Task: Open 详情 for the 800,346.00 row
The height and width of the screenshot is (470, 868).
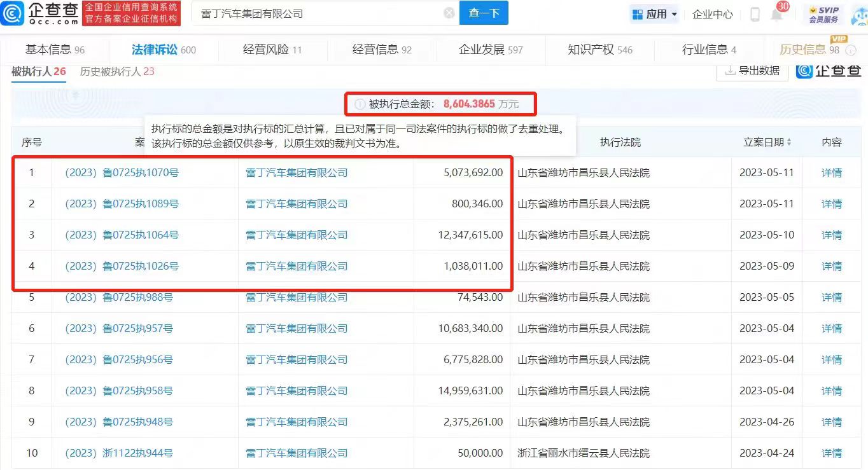Action: pos(832,204)
